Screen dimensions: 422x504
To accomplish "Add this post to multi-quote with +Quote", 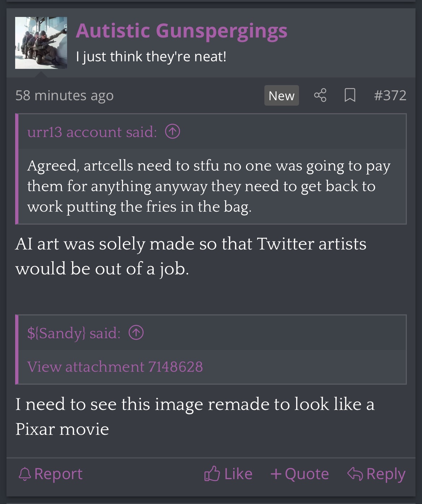I will click(x=300, y=474).
